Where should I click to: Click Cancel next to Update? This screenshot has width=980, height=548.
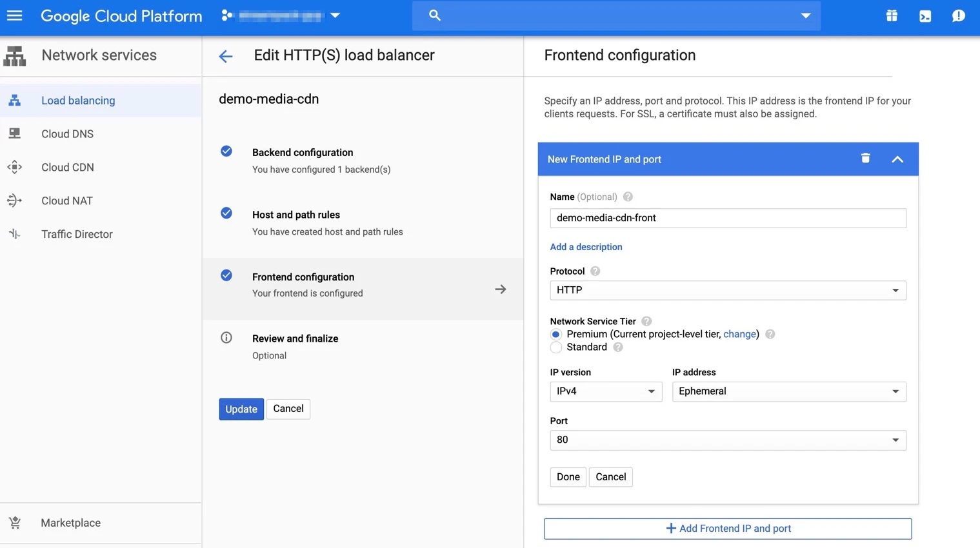click(x=288, y=409)
